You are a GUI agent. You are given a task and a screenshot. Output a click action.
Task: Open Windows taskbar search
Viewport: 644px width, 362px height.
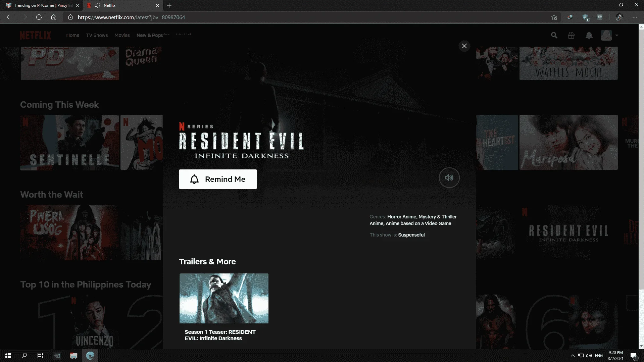(24, 356)
